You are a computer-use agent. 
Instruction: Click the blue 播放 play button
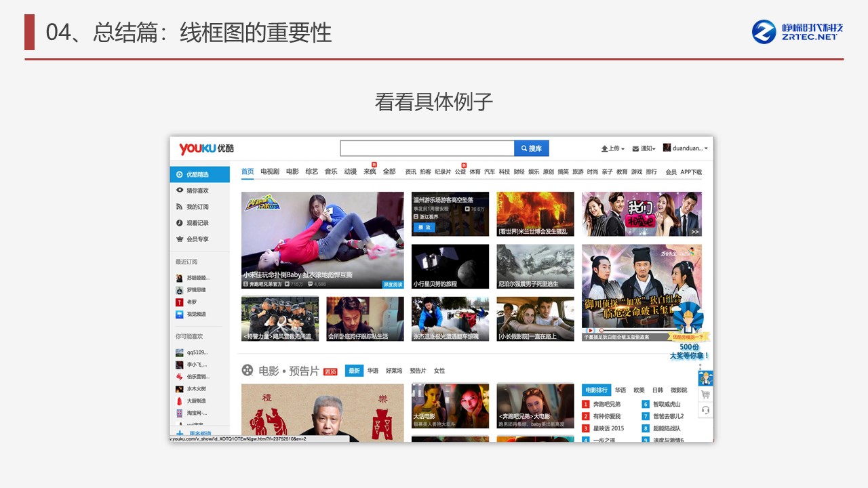coord(425,227)
